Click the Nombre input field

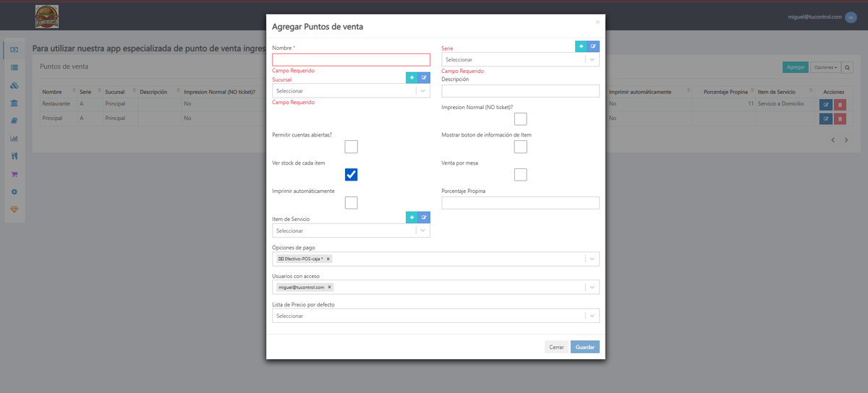point(351,60)
